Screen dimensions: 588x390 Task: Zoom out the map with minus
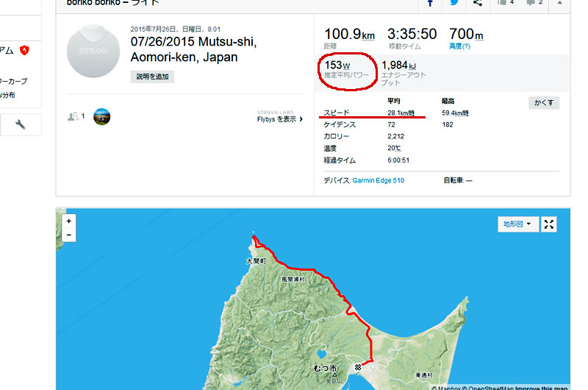pos(68,235)
